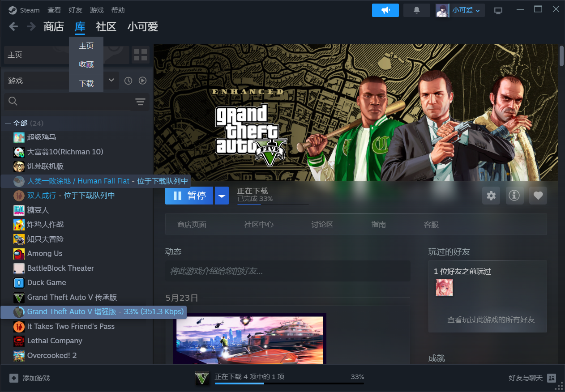Sort by recent activity clock icon
The image size is (565, 392).
[x=128, y=81]
